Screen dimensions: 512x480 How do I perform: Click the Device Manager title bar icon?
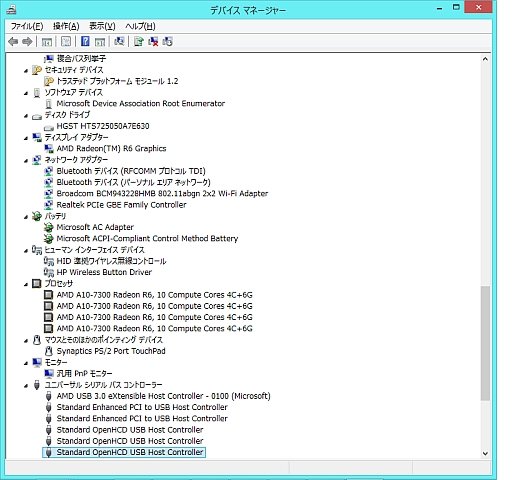(x=11, y=9)
